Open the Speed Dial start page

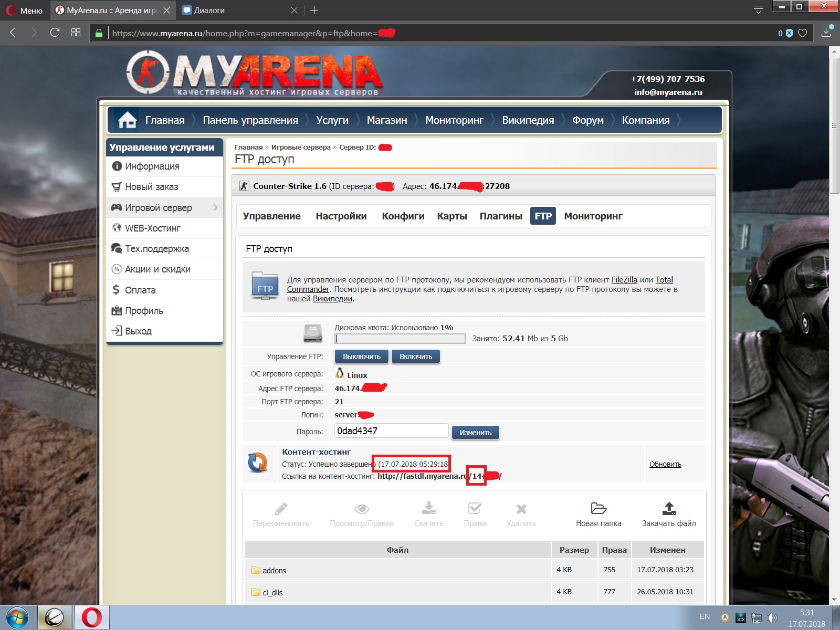(x=76, y=33)
